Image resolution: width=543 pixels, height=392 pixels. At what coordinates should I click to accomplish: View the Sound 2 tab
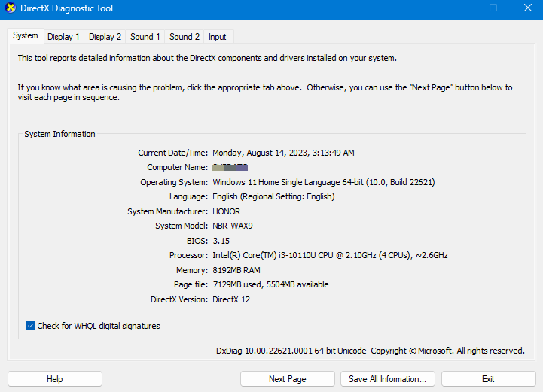[x=185, y=37]
